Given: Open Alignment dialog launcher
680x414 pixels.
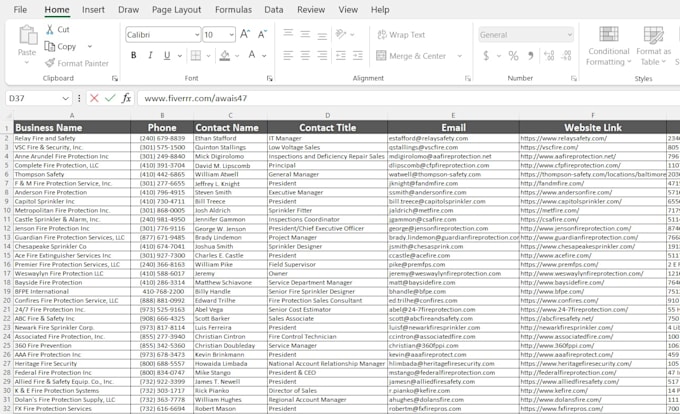Looking at the screenshot, I should pyautogui.click(x=468, y=78).
